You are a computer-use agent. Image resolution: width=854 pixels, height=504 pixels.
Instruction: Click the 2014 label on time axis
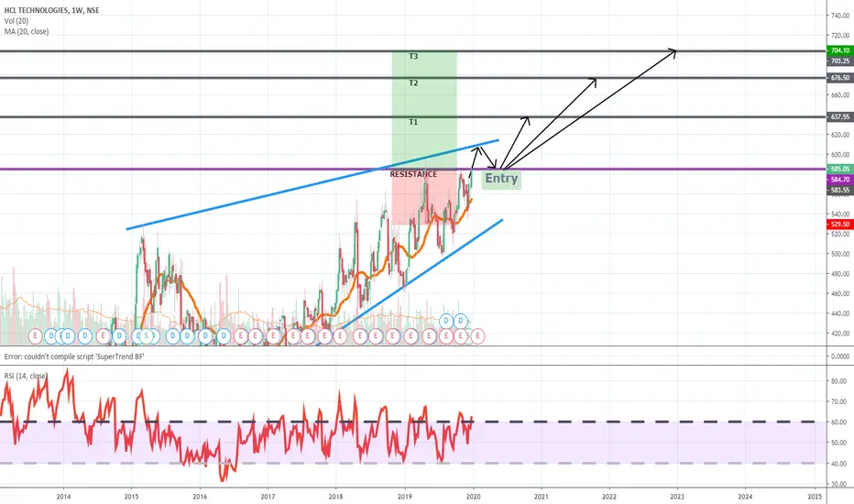coord(64,497)
